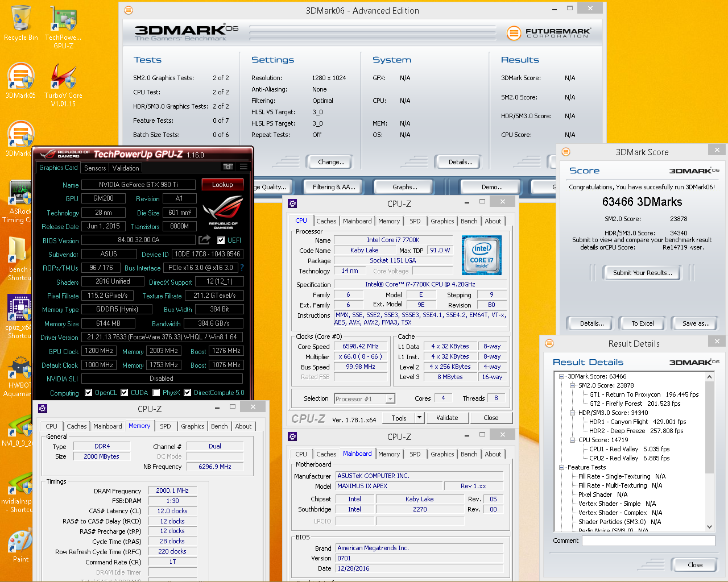Collapse the SM2.0 Score: 23878 tree node
The height and width of the screenshot is (582, 728).
click(x=573, y=385)
